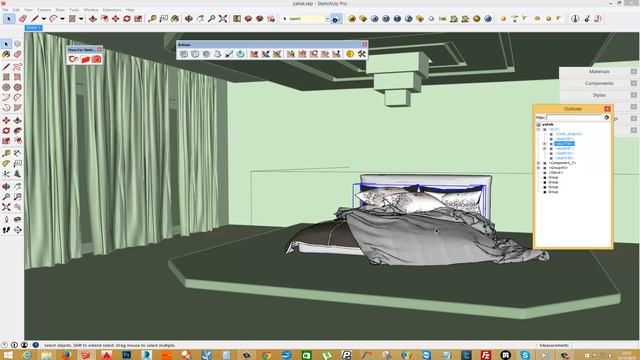Open FileZilla from the taskbar

click(485, 355)
